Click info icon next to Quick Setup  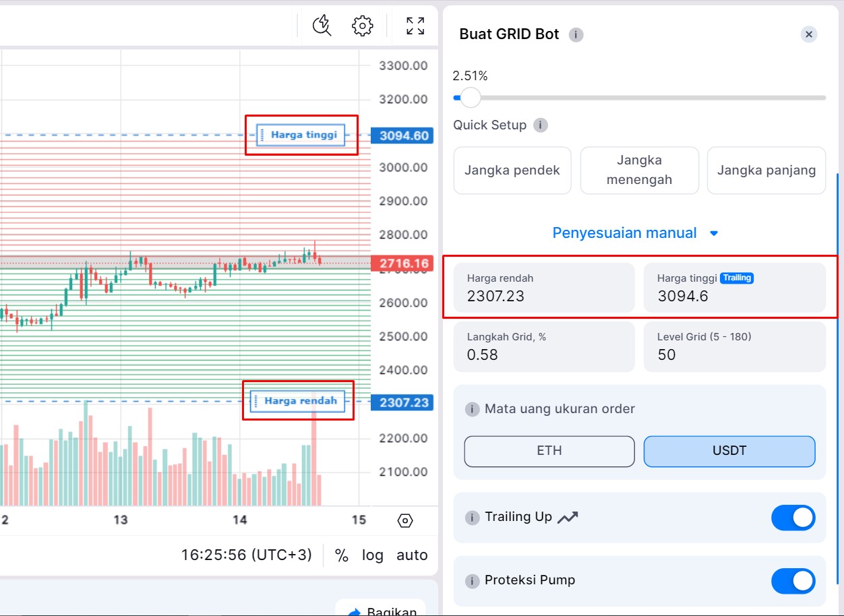[x=540, y=125]
